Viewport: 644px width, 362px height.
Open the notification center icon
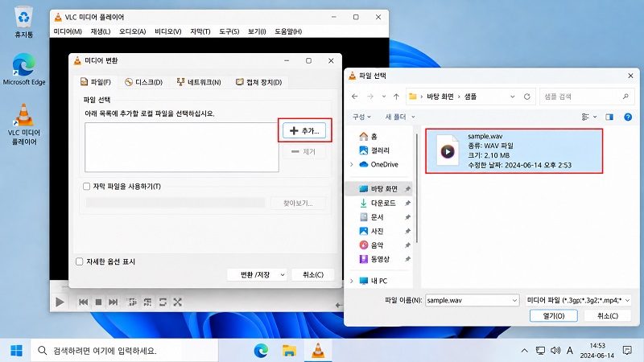point(627,350)
